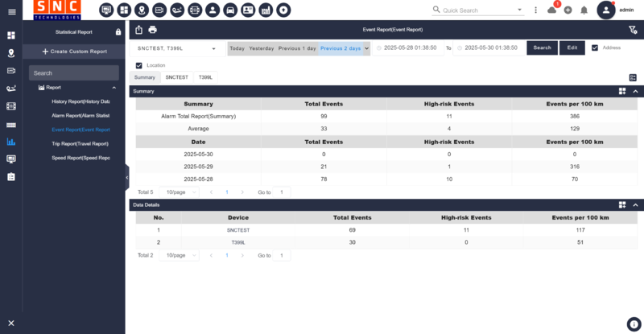The height and width of the screenshot is (334, 644).
Task: Open the video camera icon in top toolbar
Action: [x=159, y=10]
